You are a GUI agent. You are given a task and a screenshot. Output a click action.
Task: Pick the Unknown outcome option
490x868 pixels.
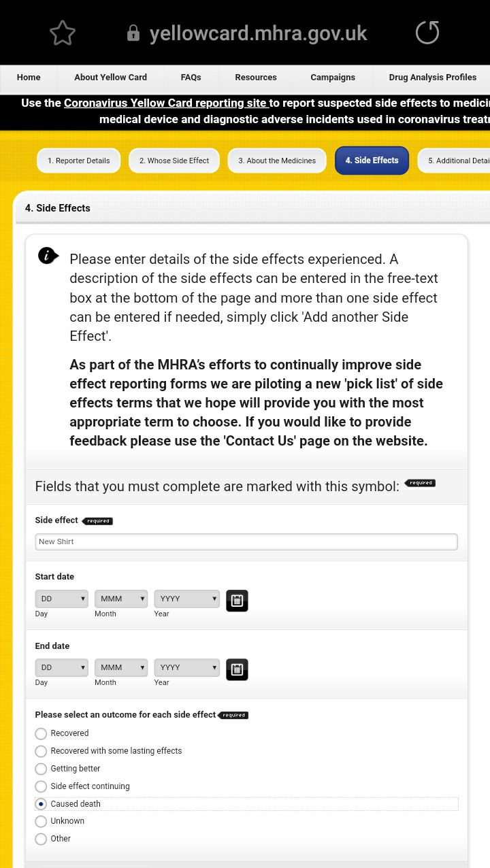pyautogui.click(x=41, y=821)
